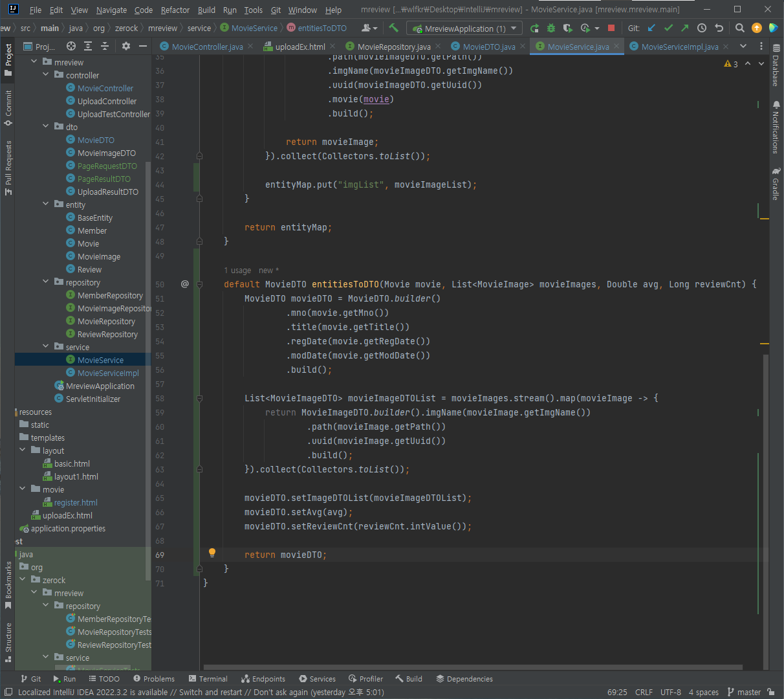The height and width of the screenshot is (699, 784).
Task: Collapse the movie templates folder
Action: click(x=23, y=489)
